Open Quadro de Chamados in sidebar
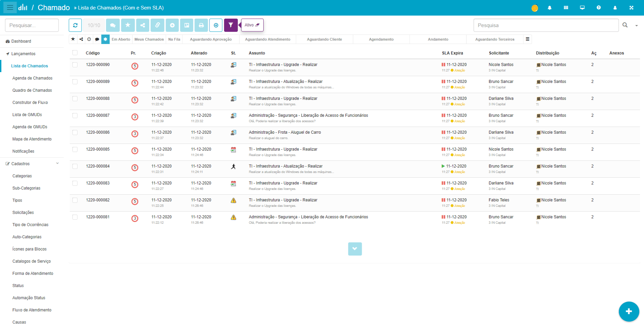 32,90
